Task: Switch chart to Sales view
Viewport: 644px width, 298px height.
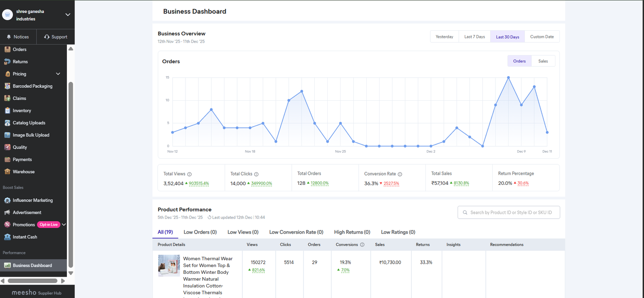Action: click(543, 61)
